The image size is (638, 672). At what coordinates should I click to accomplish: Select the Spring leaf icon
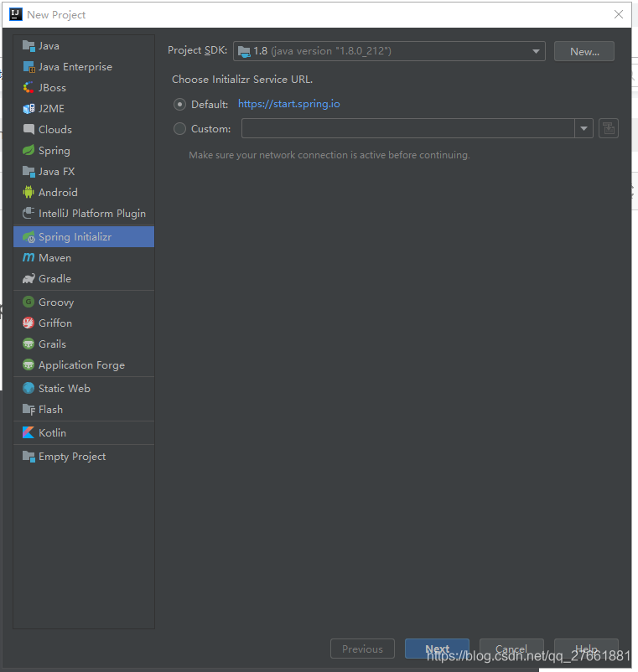(x=29, y=151)
